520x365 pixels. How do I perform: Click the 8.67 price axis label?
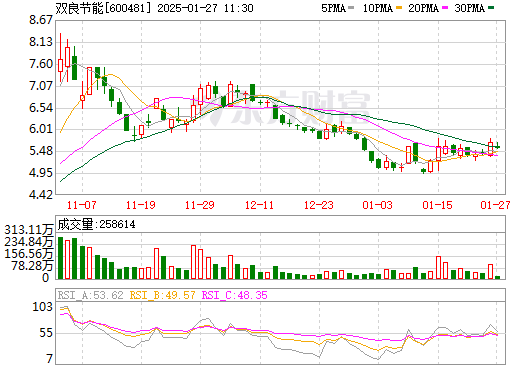pos(41,20)
